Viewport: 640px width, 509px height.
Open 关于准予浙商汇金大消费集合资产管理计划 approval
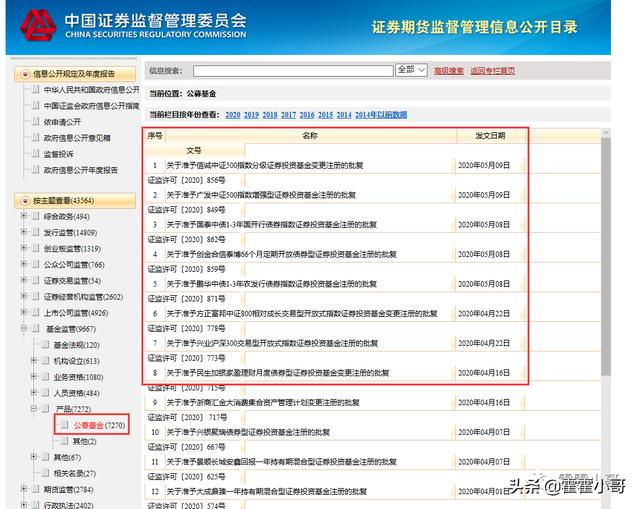[x=263, y=402]
